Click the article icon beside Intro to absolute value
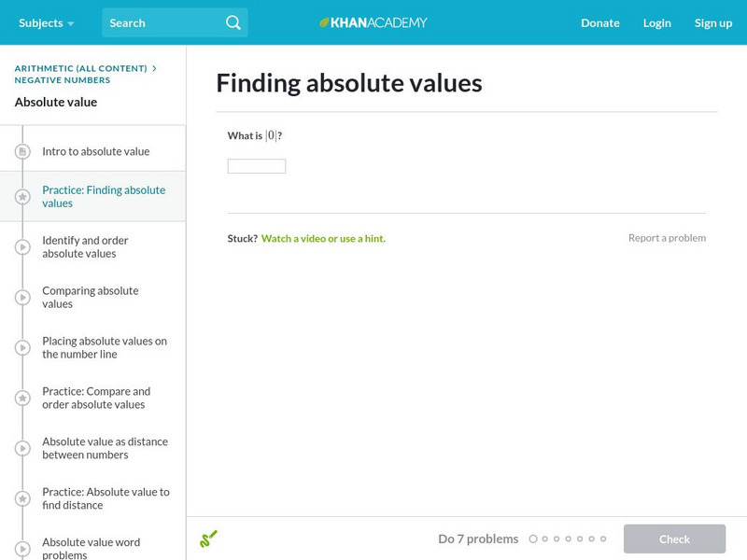 click(x=22, y=151)
